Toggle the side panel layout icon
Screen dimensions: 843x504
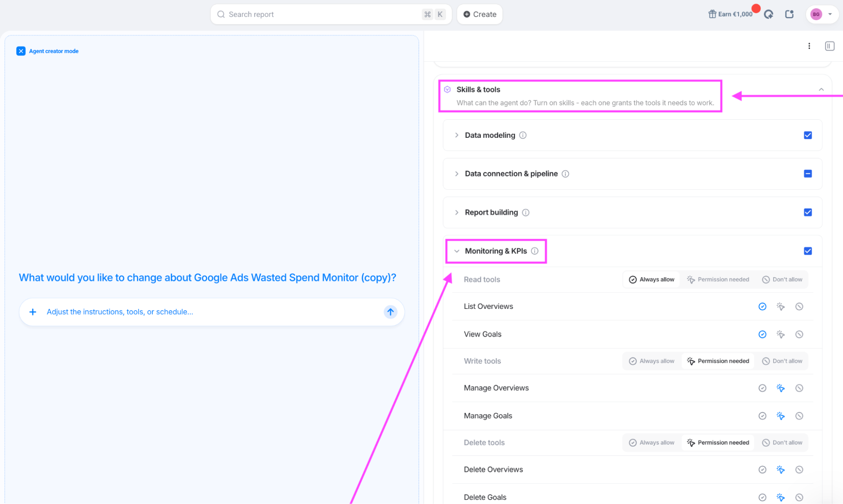tap(830, 46)
